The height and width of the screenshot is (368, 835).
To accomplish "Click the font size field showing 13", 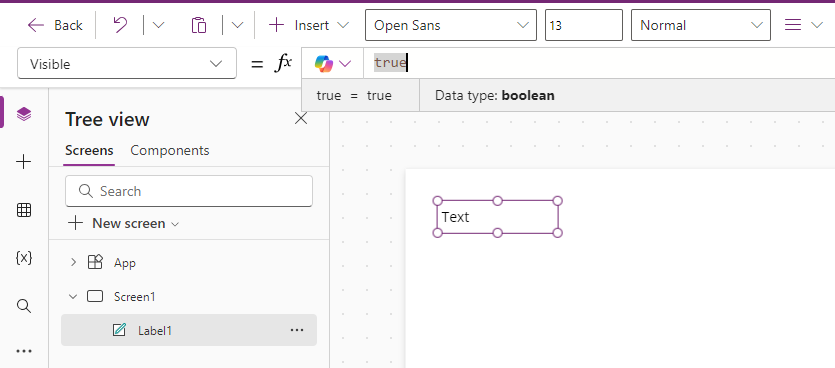I will (x=584, y=25).
